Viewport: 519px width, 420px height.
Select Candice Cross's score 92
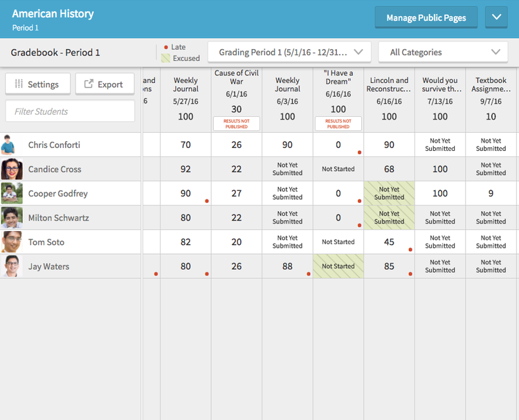coord(185,169)
